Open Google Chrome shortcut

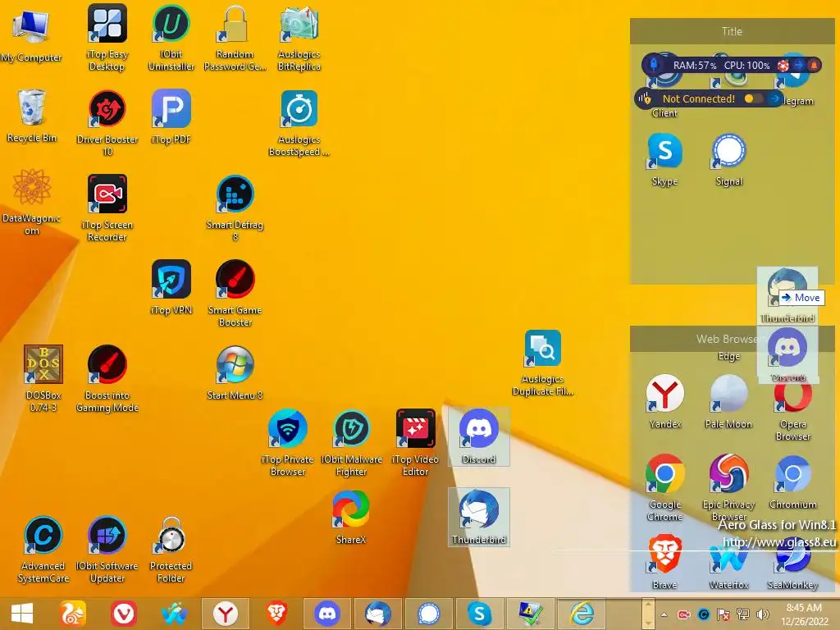pos(664,488)
